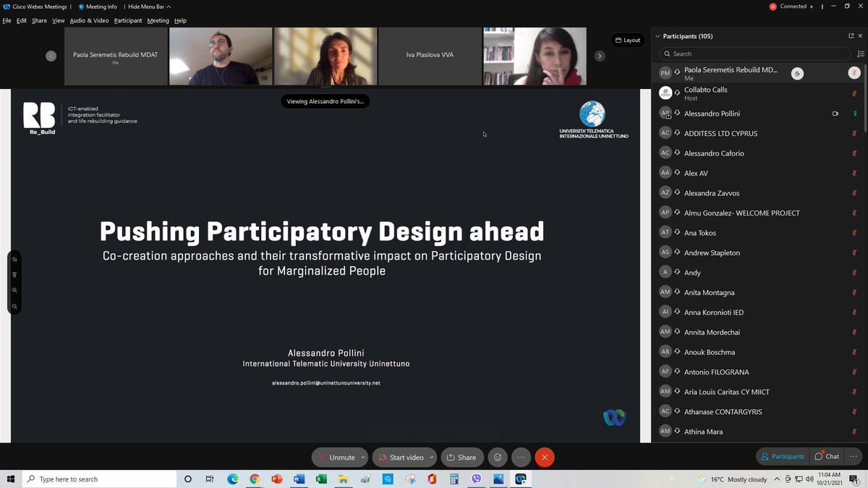Image resolution: width=868 pixels, height=488 pixels.
Task: Unmute via mic icon in Paola's row
Action: click(854, 73)
